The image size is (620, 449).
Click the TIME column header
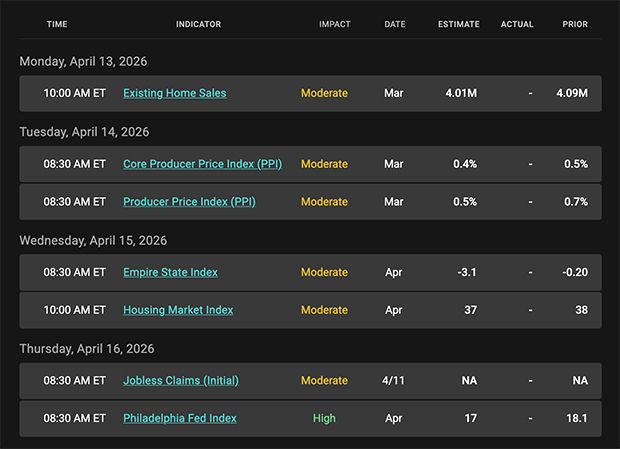(x=57, y=24)
